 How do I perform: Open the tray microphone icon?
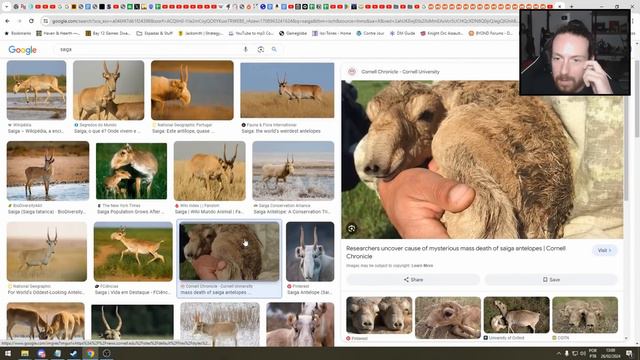point(567,353)
